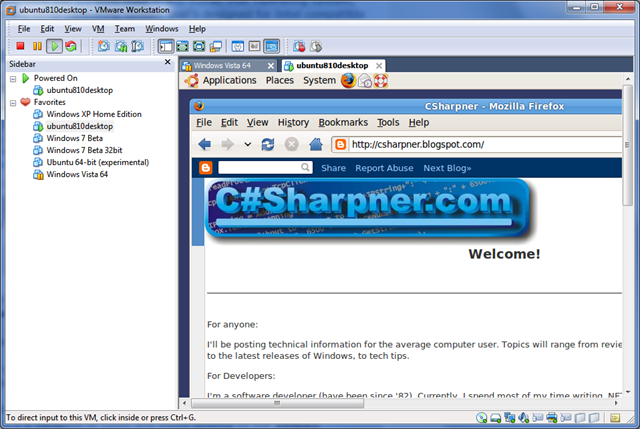This screenshot has width=640, height=429.
Task: Click the Appliance view toolbar icon
Action: (254, 46)
